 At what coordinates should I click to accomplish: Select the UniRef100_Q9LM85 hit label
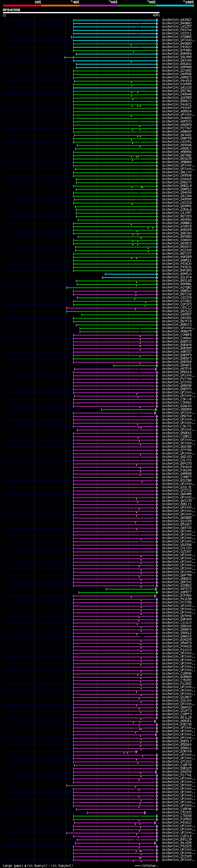coord(177,57)
